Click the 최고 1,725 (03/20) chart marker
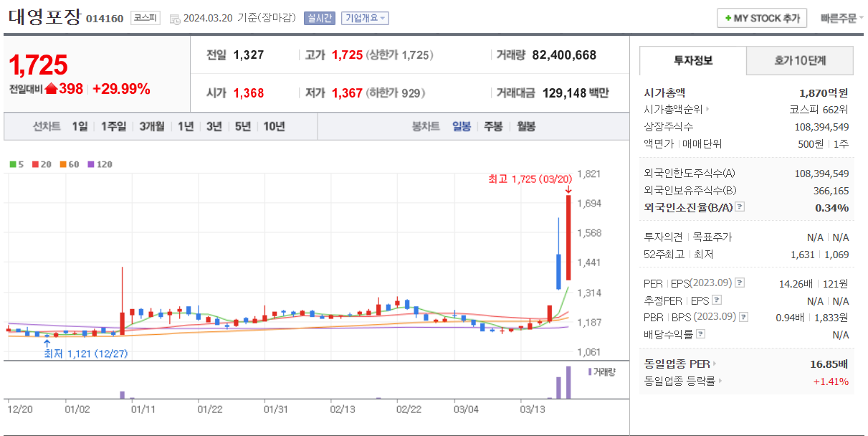 (x=531, y=179)
